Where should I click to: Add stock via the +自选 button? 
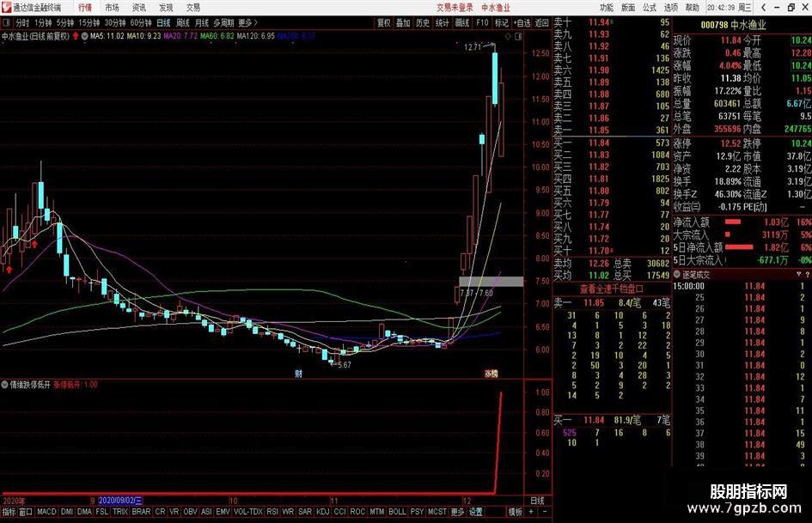[522, 23]
